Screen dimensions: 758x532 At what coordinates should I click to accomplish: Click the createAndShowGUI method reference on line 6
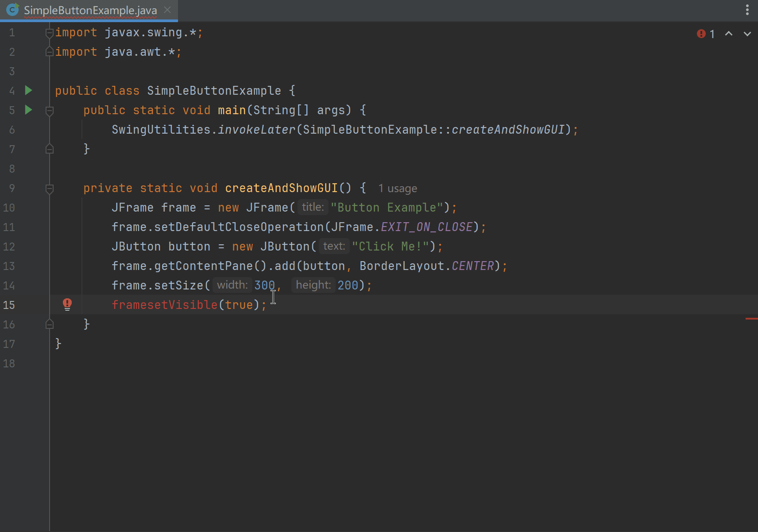[x=508, y=130]
